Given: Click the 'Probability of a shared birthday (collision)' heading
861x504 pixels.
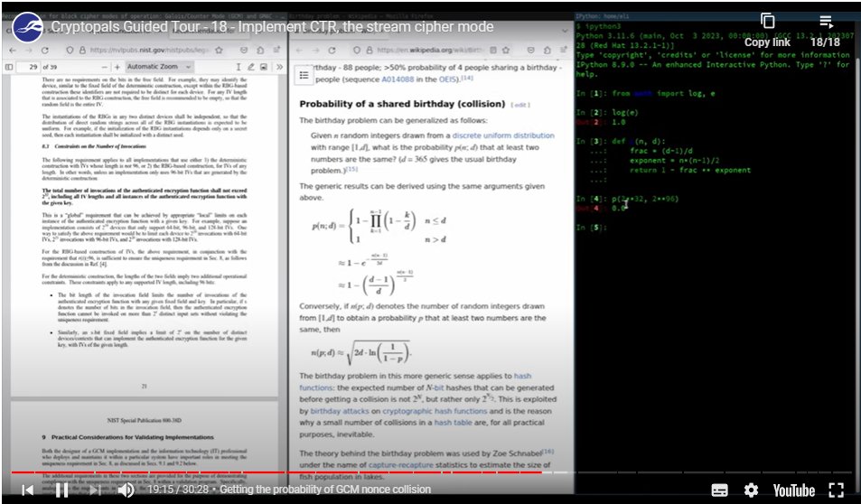Looking at the screenshot, I should coord(402,104).
